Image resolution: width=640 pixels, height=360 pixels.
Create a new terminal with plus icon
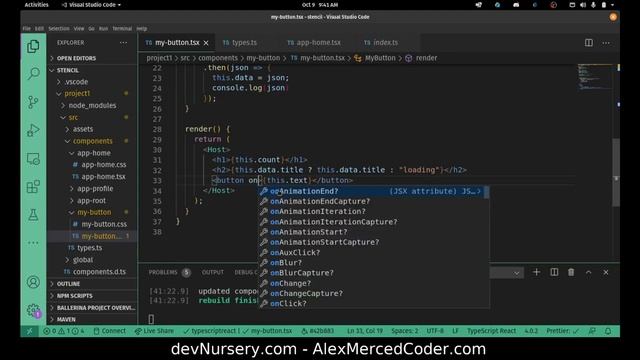pos(536,272)
